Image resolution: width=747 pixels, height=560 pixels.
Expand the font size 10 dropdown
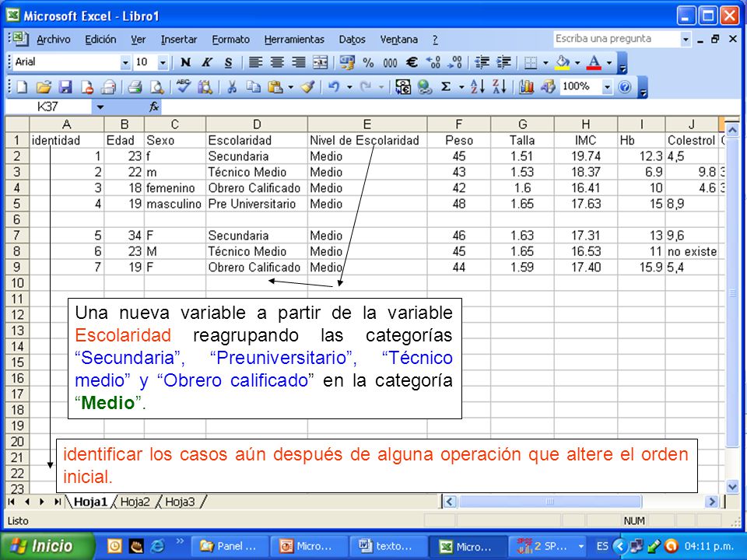163,62
